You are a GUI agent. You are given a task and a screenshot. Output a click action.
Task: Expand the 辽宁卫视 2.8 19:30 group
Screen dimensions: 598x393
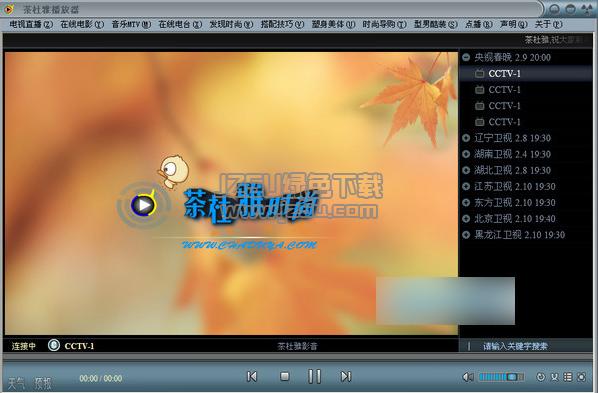point(466,138)
